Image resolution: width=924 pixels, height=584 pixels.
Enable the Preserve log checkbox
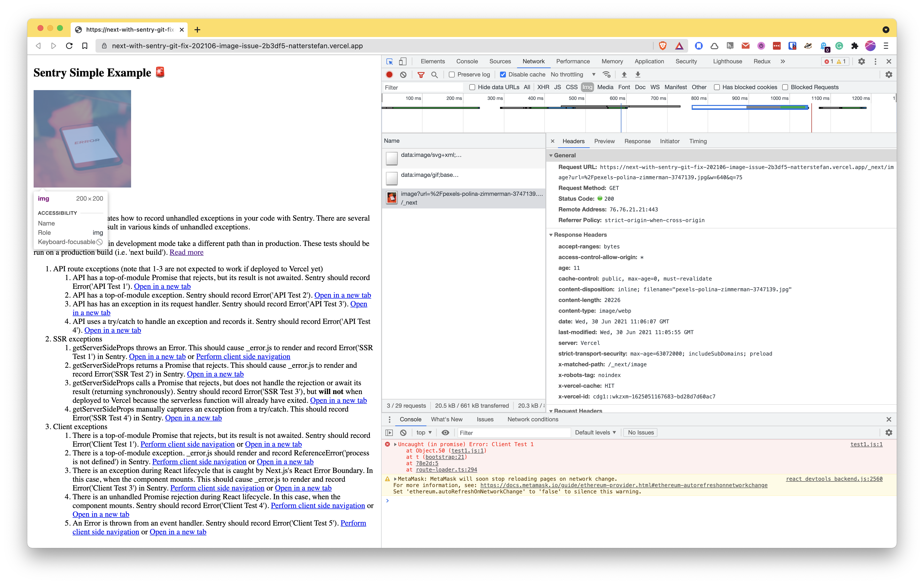pos(452,74)
